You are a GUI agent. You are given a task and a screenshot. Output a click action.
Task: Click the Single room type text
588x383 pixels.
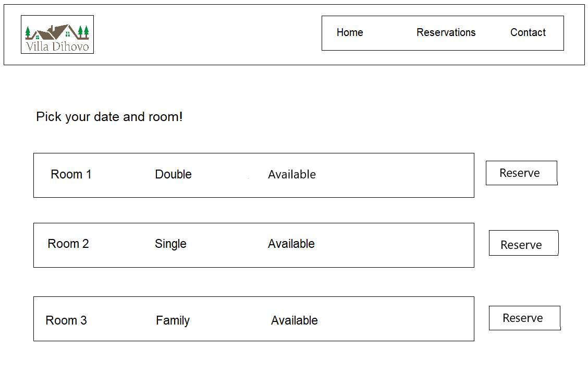tap(170, 244)
